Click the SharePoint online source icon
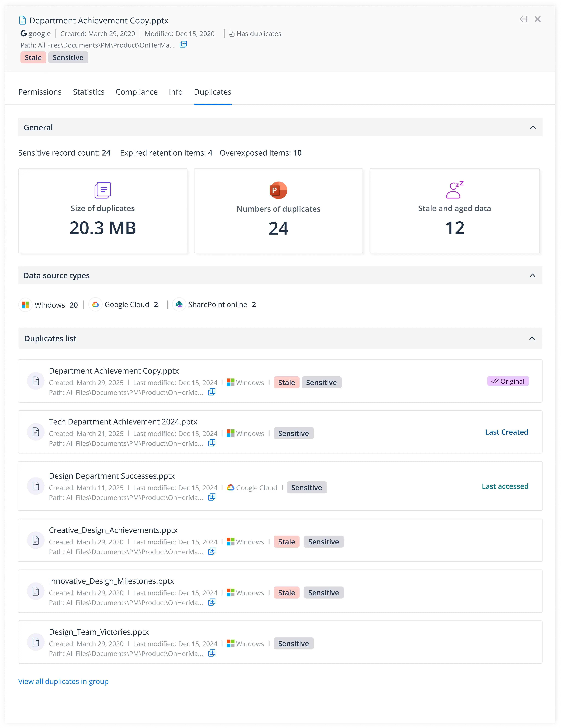561x728 pixels. 179,304
